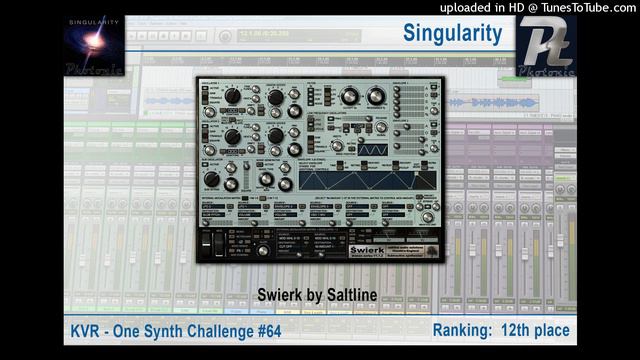The height and width of the screenshot is (360, 640).
Task: Open fifth matrix slot Source dropdown
Action: tap(357, 207)
